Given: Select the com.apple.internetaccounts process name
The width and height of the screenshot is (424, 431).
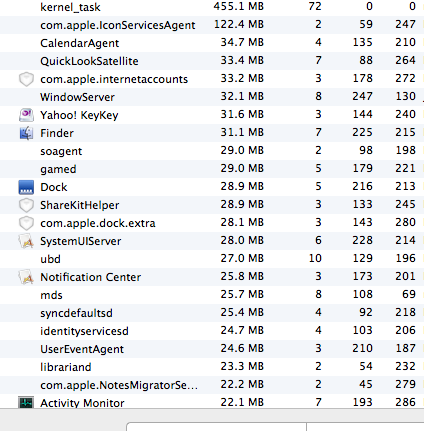Looking at the screenshot, I should (x=114, y=79).
